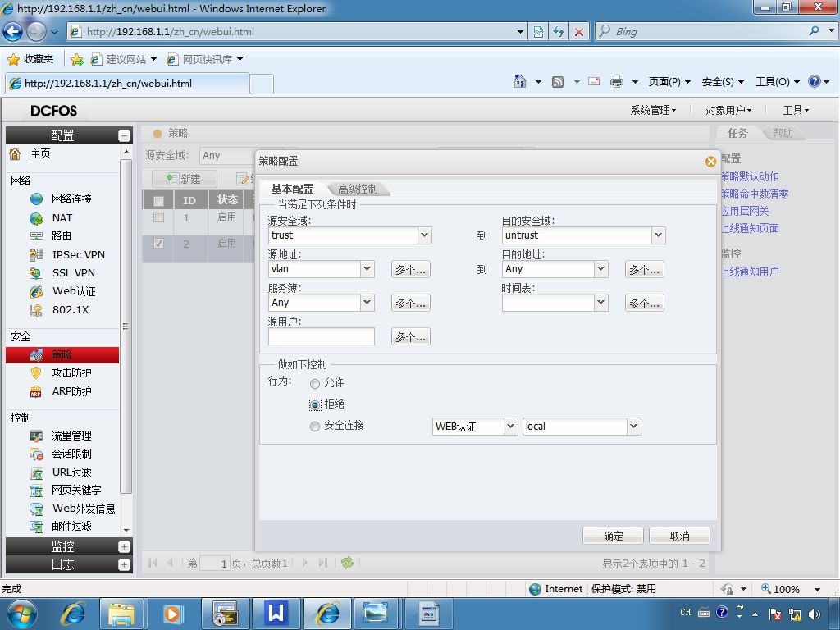840x630 pixels.
Task: Click the Web外发信息 icon
Action: coord(36,509)
